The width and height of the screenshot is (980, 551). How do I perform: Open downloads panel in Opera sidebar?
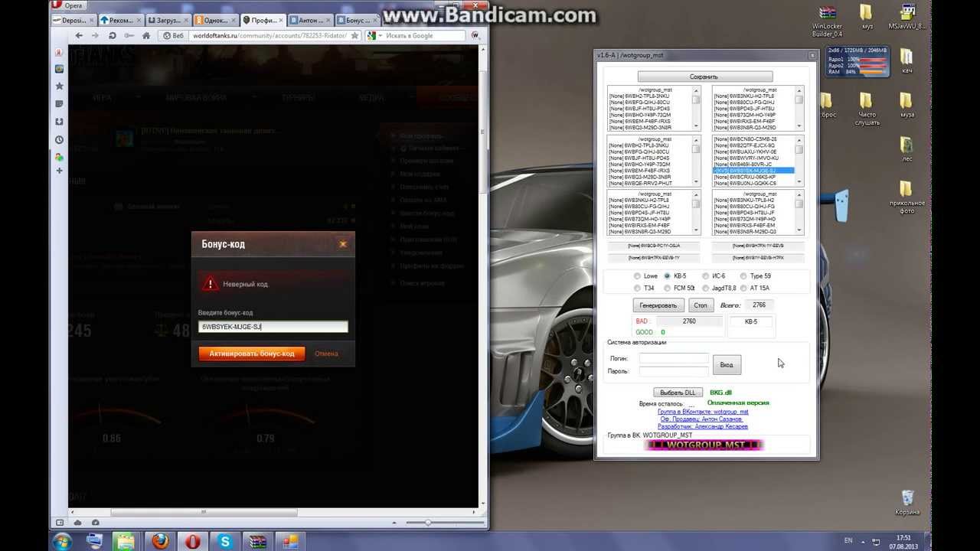coord(59,122)
